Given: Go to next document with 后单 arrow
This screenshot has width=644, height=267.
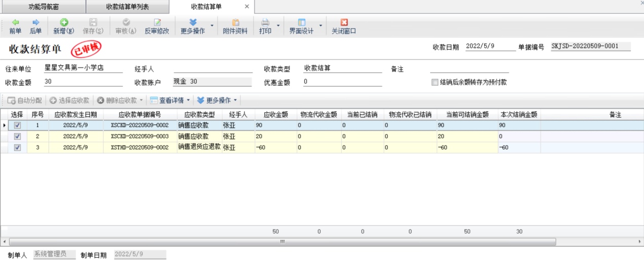Looking at the screenshot, I should [x=35, y=23].
